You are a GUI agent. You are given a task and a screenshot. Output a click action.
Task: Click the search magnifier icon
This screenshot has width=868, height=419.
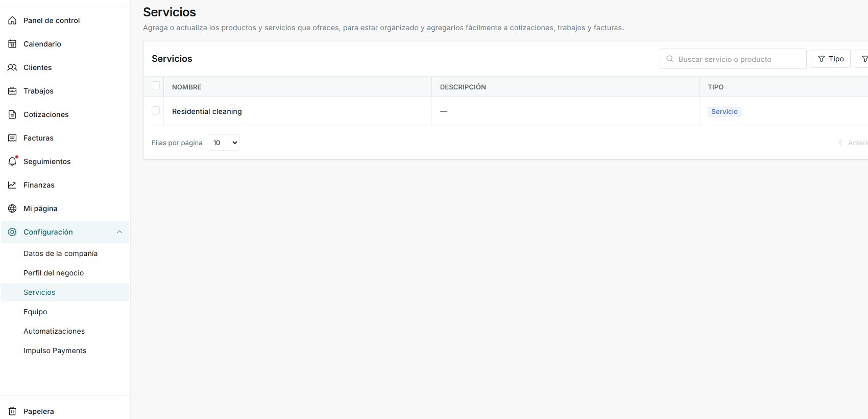[670, 59]
